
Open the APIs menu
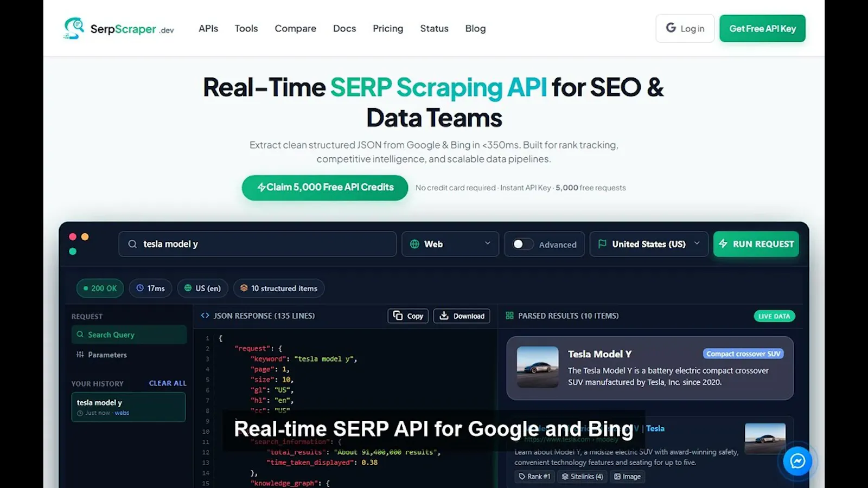[208, 28]
